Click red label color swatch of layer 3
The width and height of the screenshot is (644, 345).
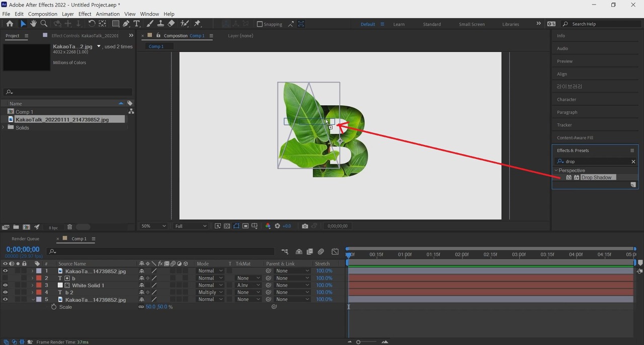[x=39, y=285]
